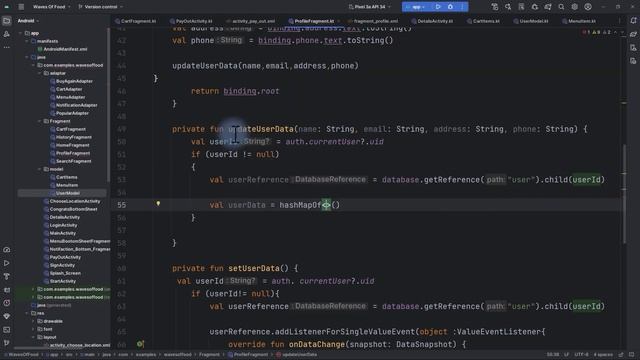Open the Gradle tool window icon
This screenshot has width=640, height=360.
(x=633, y=34)
